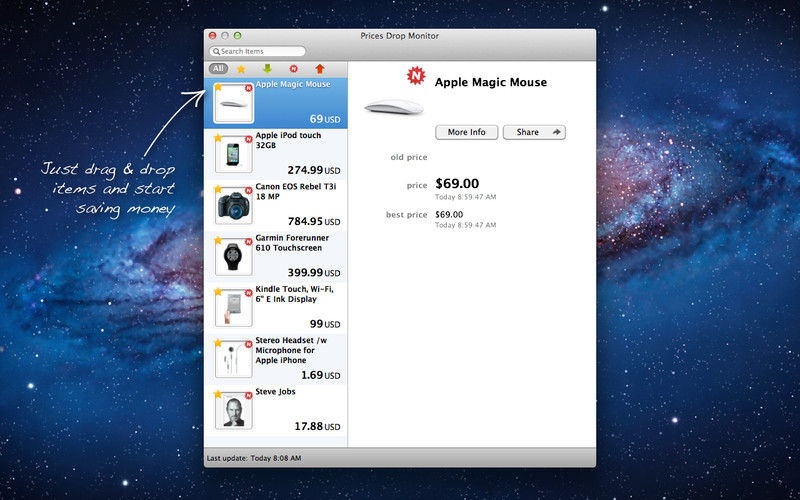This screenshot has height=500, width=800.
Task: Select Apple iPod touch 32GB item
Action: click(276, 154)
